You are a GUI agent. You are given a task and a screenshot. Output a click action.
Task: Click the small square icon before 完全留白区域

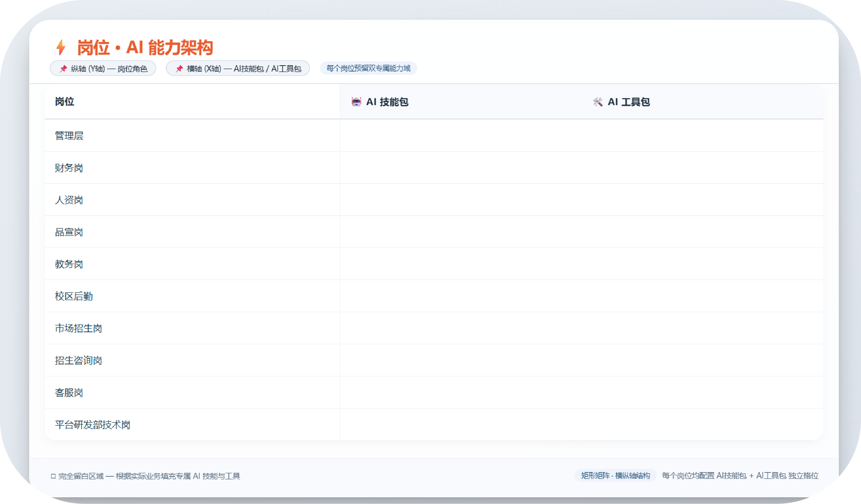tap(53, 476)
